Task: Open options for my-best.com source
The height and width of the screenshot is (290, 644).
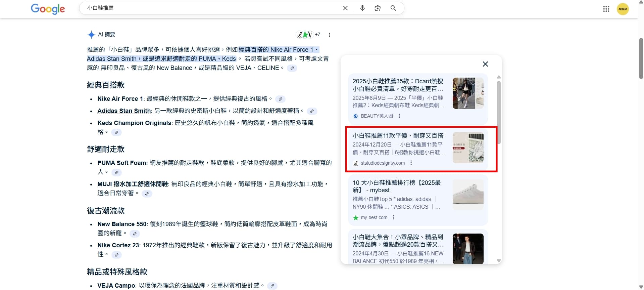Action: [x=393, y=217]
